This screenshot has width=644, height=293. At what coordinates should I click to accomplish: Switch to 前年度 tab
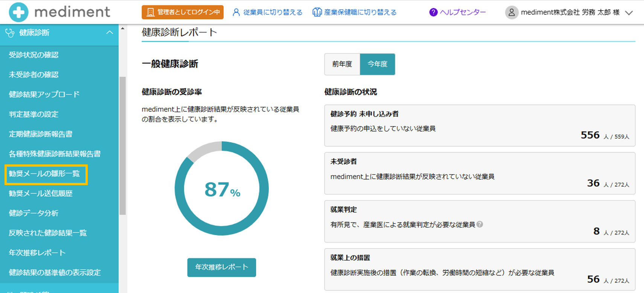[342, 64]
